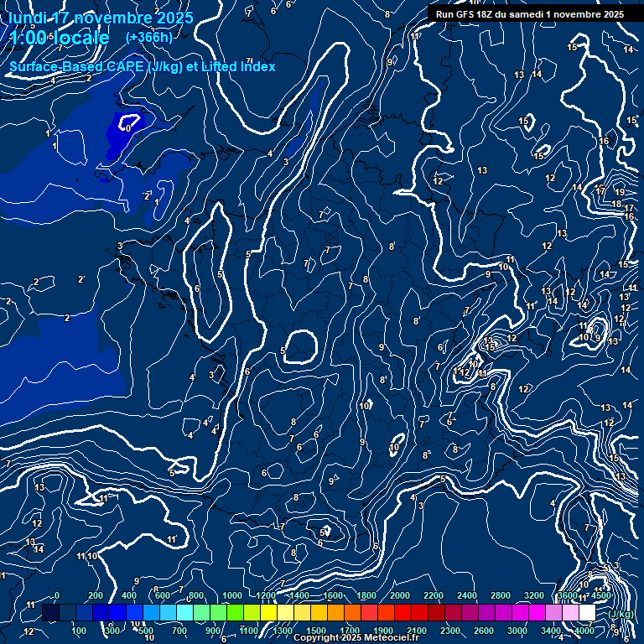644x644 pixels.
Task: Click the 'Run GFS 18Z du samedi 1 novembre 2025' banner
Action: 530,14
